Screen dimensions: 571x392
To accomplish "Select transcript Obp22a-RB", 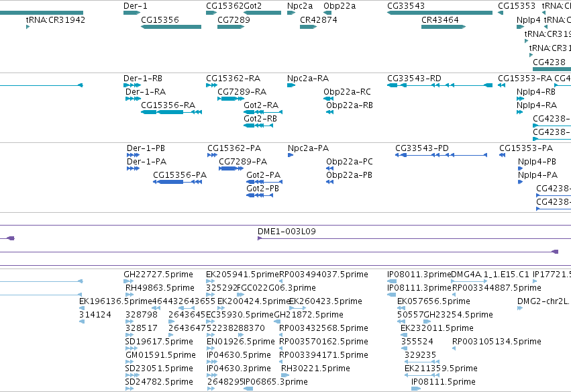I will (x=329, y=112).
